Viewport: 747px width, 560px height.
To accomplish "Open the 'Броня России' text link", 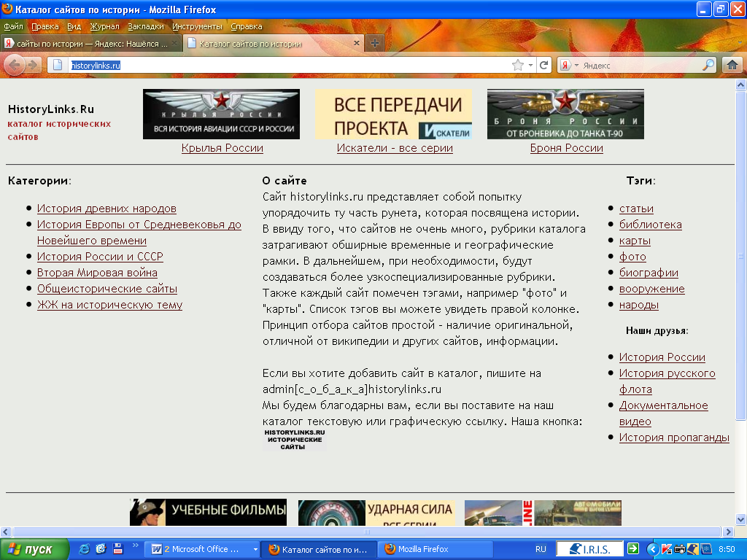I will pos(566,148).
